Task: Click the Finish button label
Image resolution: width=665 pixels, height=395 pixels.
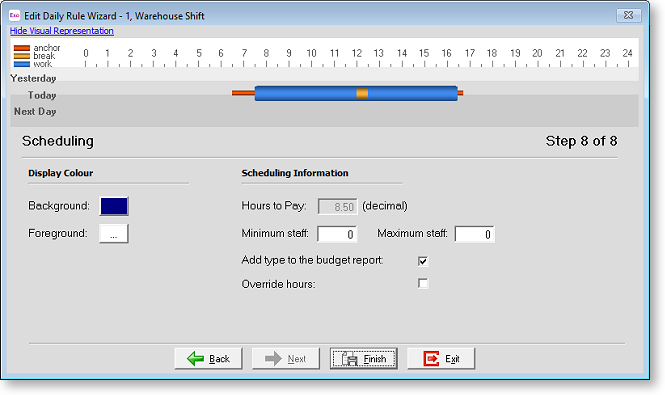Action: 375,359
